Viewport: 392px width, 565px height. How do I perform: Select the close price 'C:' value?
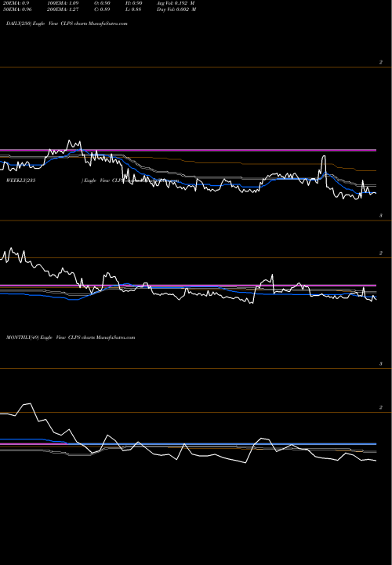click(102, 9)
